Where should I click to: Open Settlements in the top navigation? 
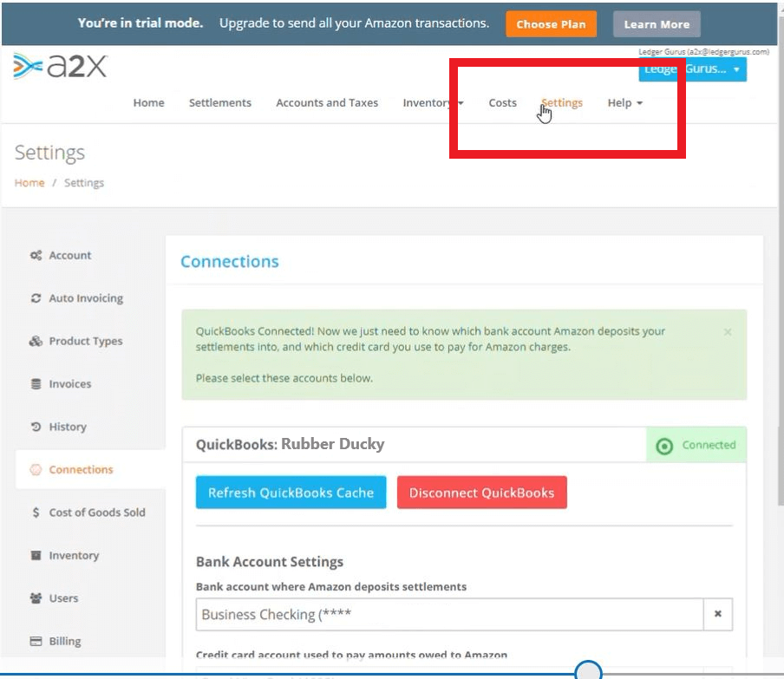coord(220,103)
